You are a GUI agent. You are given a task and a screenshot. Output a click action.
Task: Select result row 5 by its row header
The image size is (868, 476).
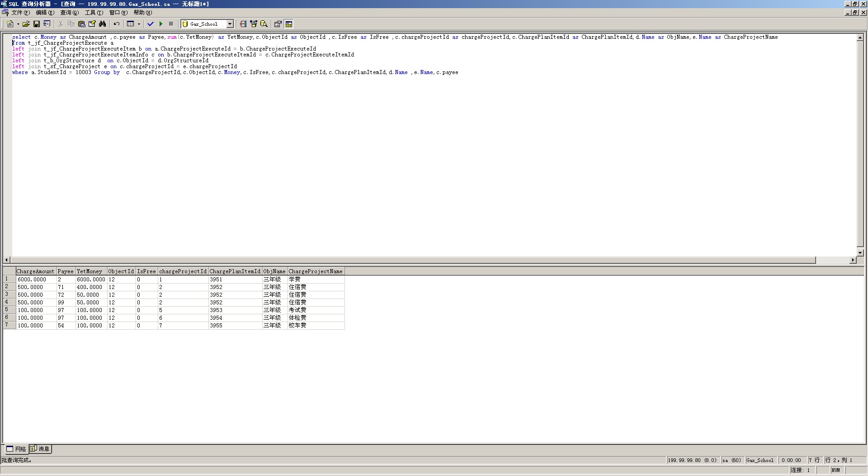click(9, 310)
